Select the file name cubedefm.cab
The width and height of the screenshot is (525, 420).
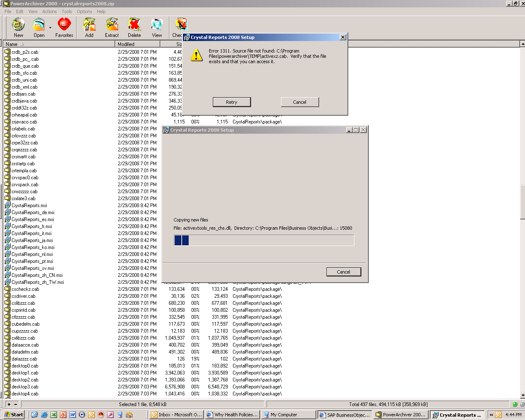pyautogui.click(x=25, y=324)
